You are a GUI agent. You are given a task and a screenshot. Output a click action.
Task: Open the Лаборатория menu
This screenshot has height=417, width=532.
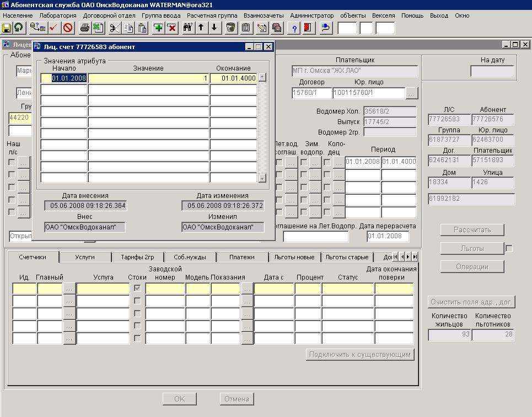coord(58,15)
